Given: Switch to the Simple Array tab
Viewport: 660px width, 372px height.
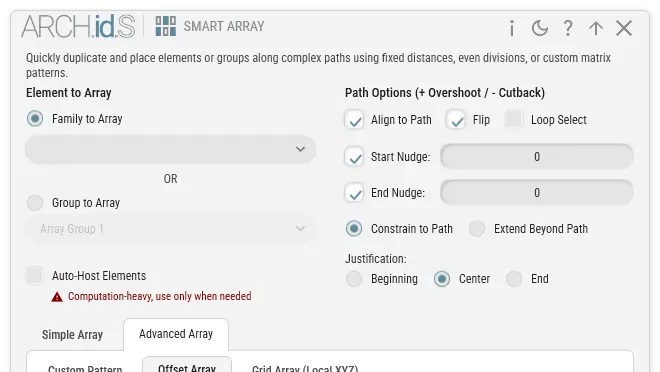Looking at the screenshot, I should tap(72, 335).
